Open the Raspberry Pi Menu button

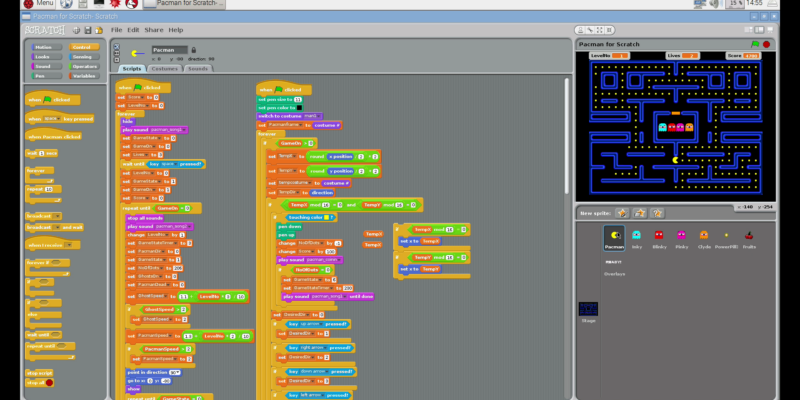point(38,4)
